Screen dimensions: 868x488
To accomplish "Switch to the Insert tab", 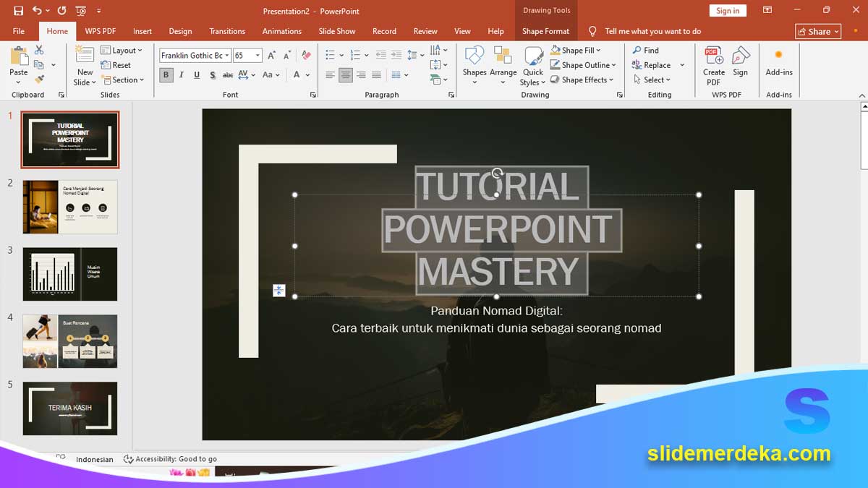I will coord(142,31).
